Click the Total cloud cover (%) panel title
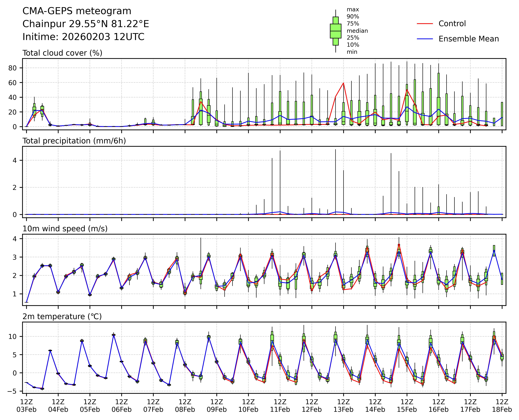The height and width of the screenshot is (420, 519). (x=62, y=53)
